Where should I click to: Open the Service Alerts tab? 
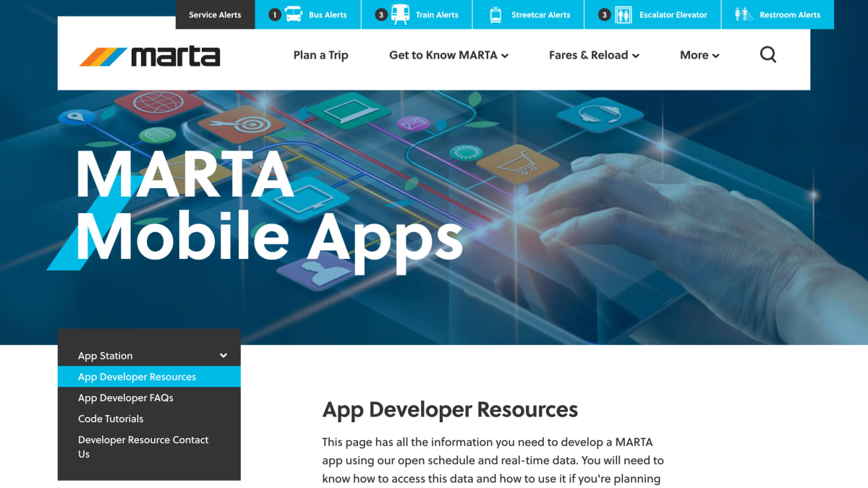[x=215, y=14]
